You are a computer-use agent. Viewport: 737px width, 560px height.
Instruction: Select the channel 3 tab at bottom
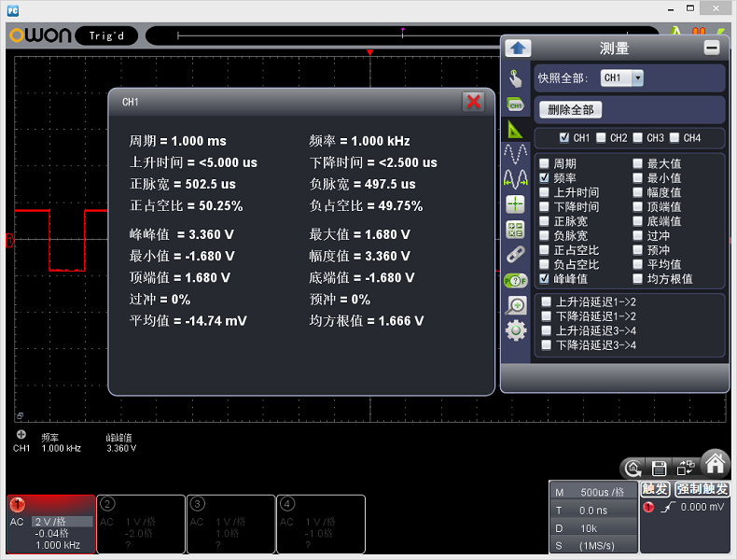click(x=230, y=524)
